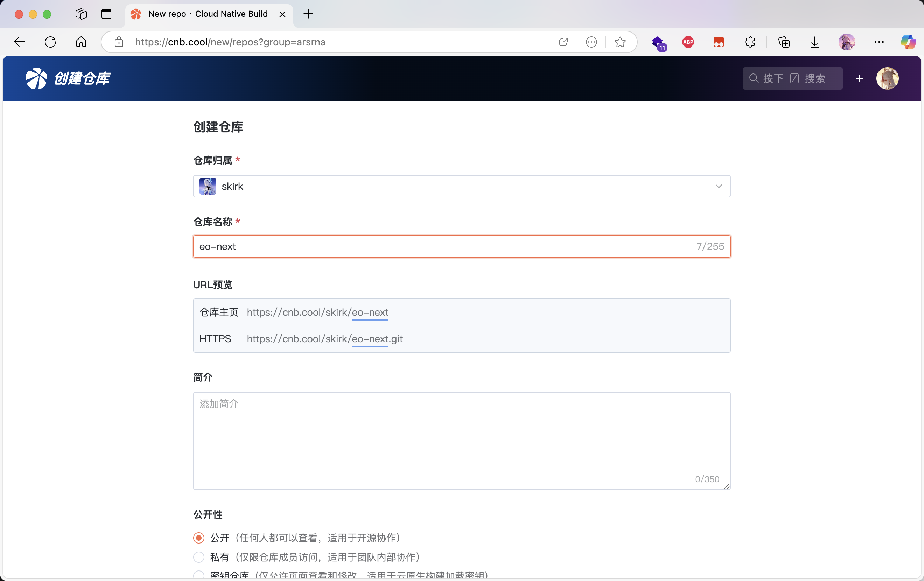
Task: Open the search bar in the header
Action: pos(792,78)
